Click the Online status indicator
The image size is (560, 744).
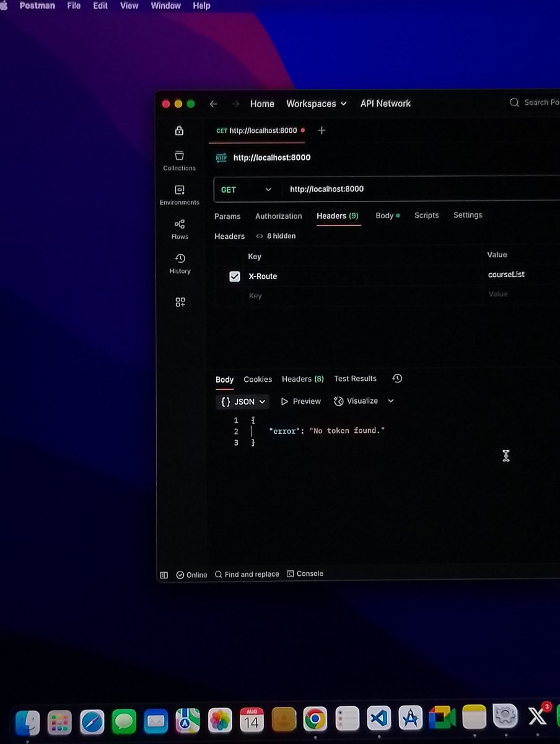coord(192,575)
